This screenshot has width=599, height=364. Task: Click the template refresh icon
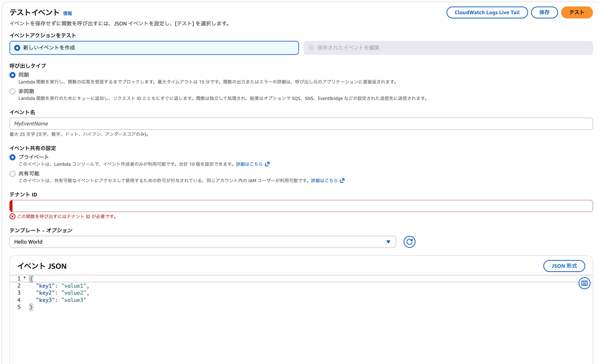tap(409, 242)
